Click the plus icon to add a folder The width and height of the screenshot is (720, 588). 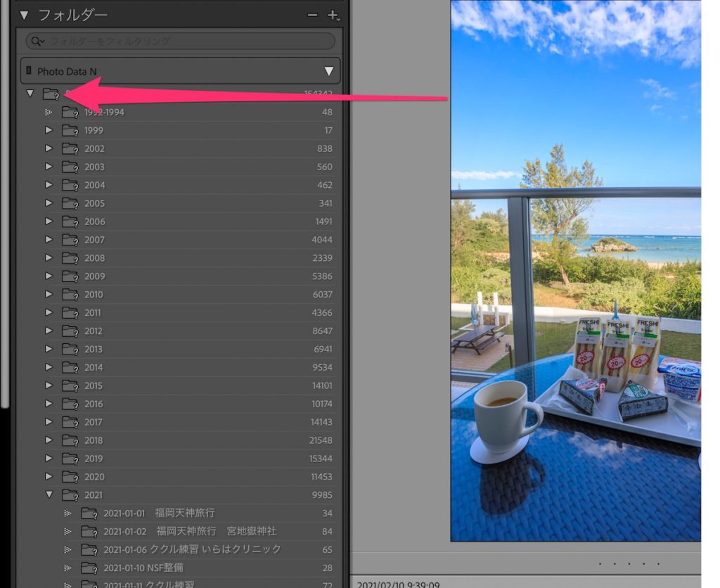pos(333,15)
